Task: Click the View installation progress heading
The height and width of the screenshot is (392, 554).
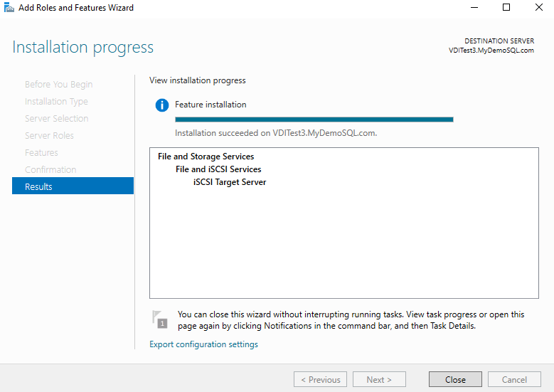Action: 197,80
